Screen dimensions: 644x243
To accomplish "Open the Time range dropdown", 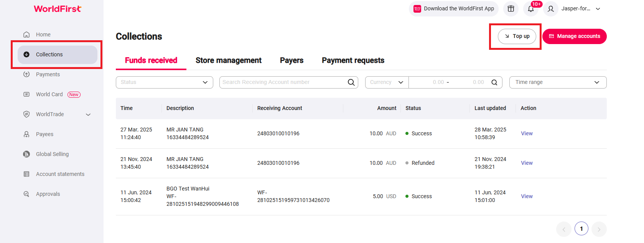I will tap(558, 82).
